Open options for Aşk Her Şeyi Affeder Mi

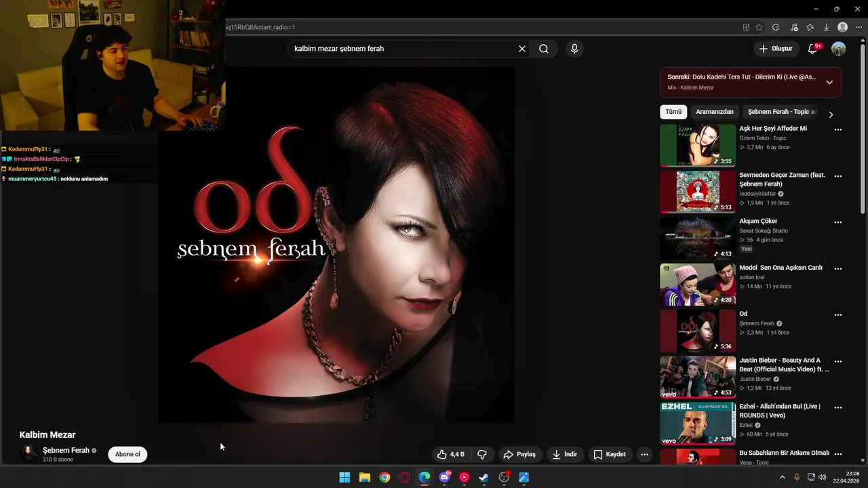838,129
